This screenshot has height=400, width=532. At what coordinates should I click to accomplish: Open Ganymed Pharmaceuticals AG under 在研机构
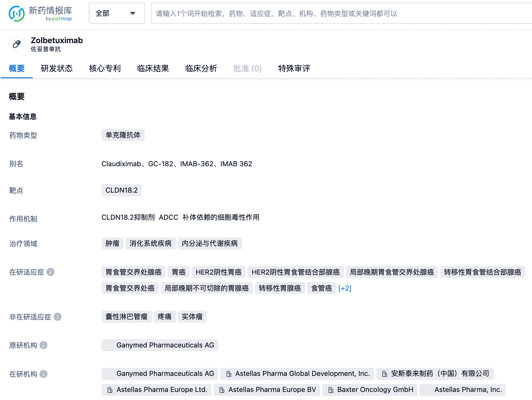(160, 374)
